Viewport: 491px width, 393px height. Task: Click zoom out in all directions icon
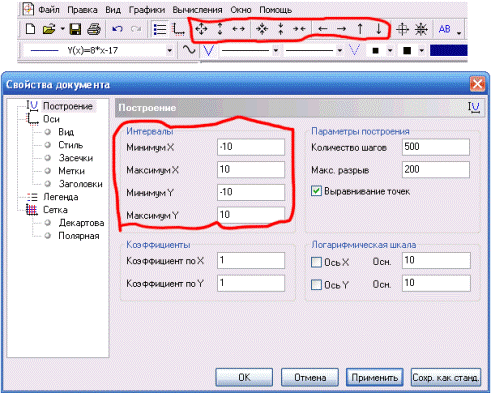pos(201,29)
